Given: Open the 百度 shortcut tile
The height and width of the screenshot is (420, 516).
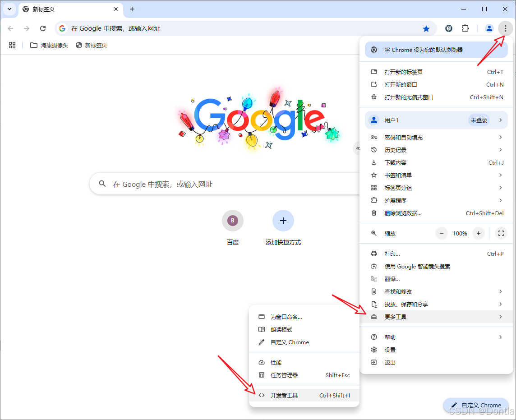Looking at the screenshot, I should point(233,227).
